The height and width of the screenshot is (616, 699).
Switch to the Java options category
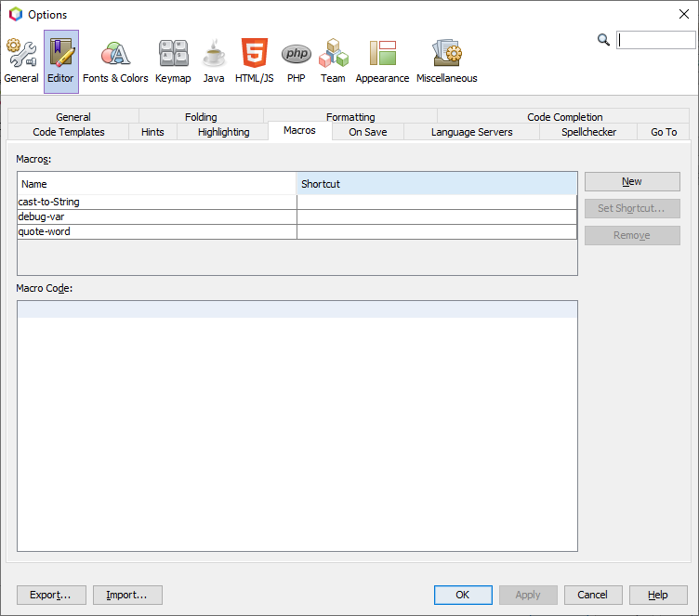[214, 61]
